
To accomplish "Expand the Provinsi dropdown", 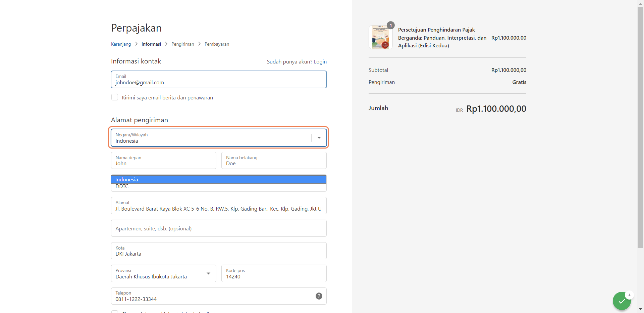I will click(164, 273).
